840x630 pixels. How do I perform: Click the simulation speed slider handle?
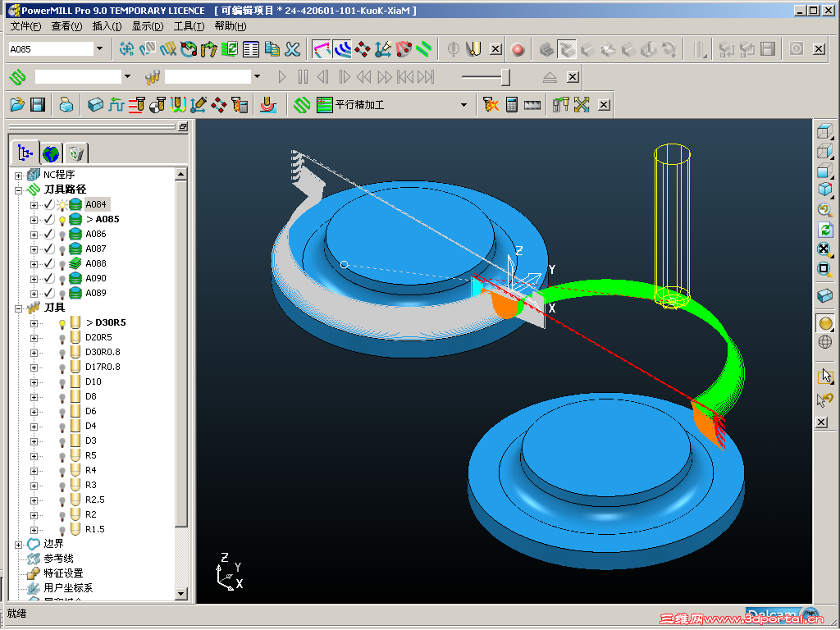click(505, 77)
